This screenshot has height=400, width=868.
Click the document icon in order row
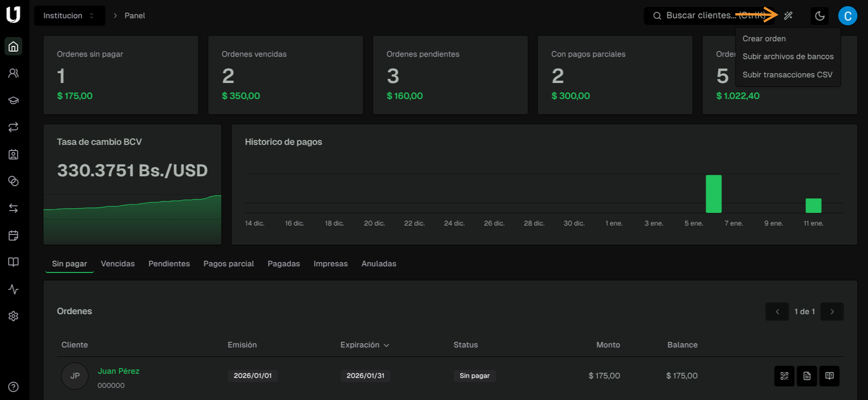point(807,376)
